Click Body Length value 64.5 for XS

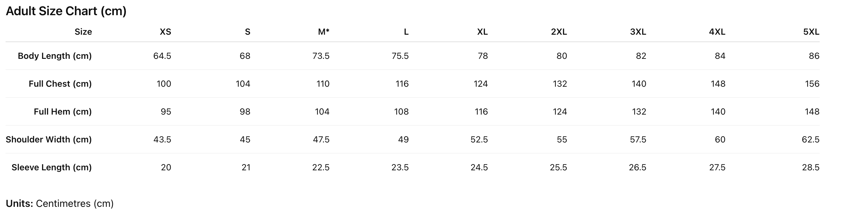tap(162, 56)
